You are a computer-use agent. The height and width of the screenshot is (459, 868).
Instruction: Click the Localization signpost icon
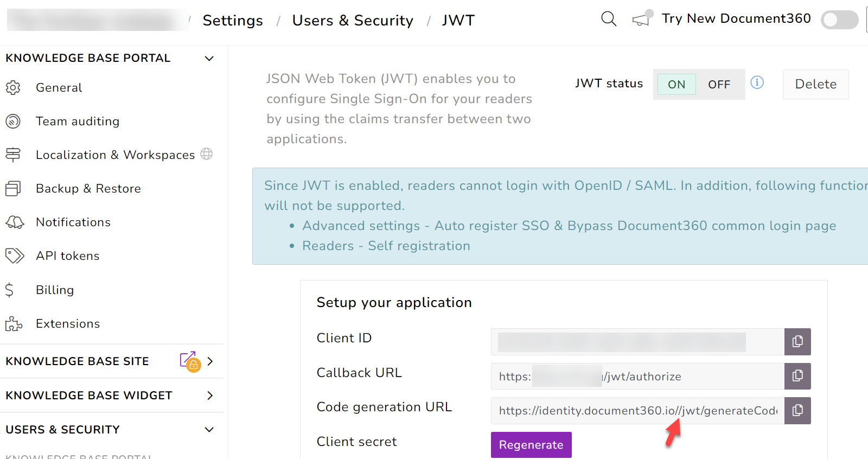[x=13, y=155]
